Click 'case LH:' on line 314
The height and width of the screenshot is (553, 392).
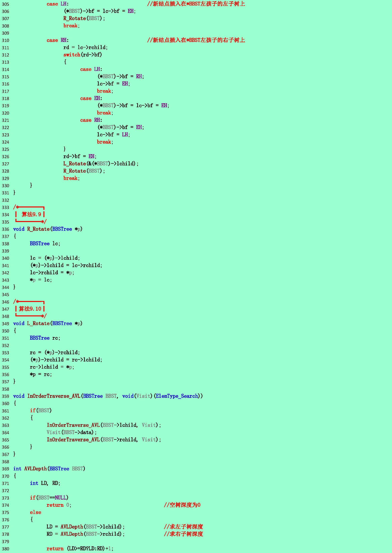pos(91,69)
